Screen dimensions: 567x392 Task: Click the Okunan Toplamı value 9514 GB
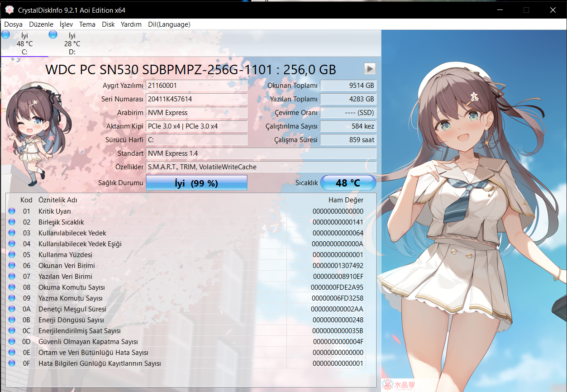point(348,85)
